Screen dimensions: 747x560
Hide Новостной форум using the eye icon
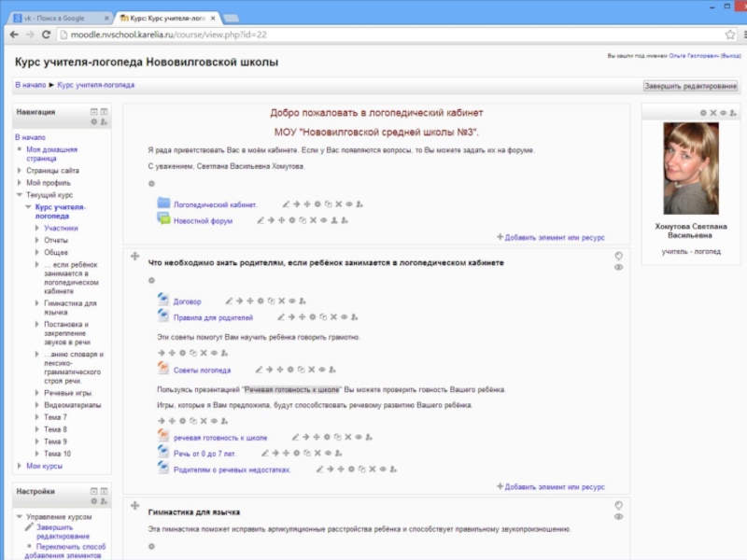click(x=323, y=220)
